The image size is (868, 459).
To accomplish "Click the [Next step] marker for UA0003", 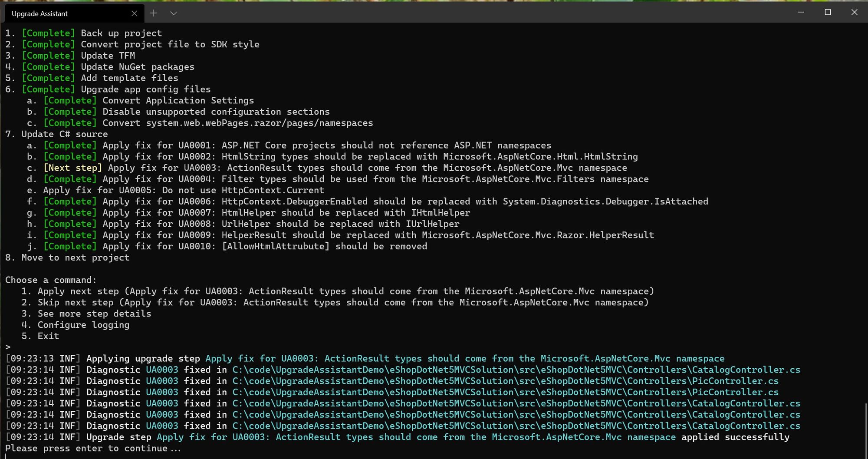I will tap(72, 168).
